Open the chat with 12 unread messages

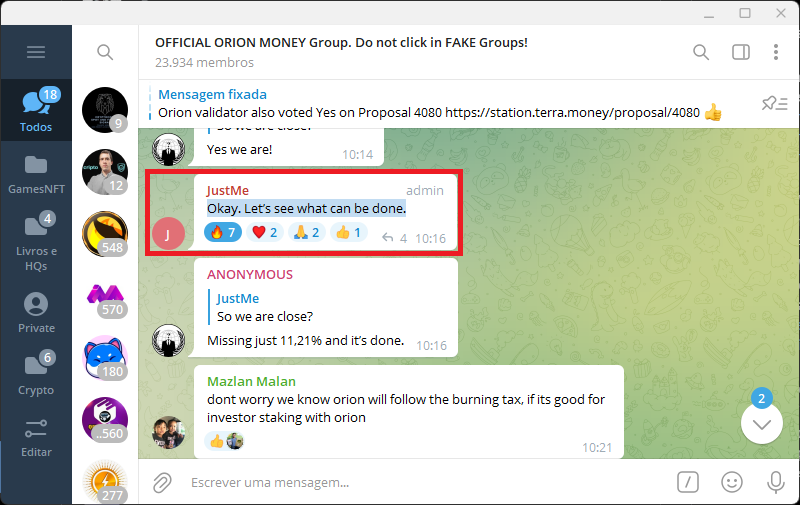pyautogui.click(x=105, y=172)
